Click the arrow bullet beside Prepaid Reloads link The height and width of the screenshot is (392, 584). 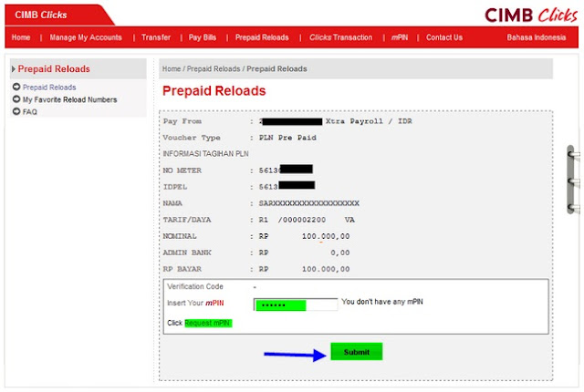[x=16, y=87]
